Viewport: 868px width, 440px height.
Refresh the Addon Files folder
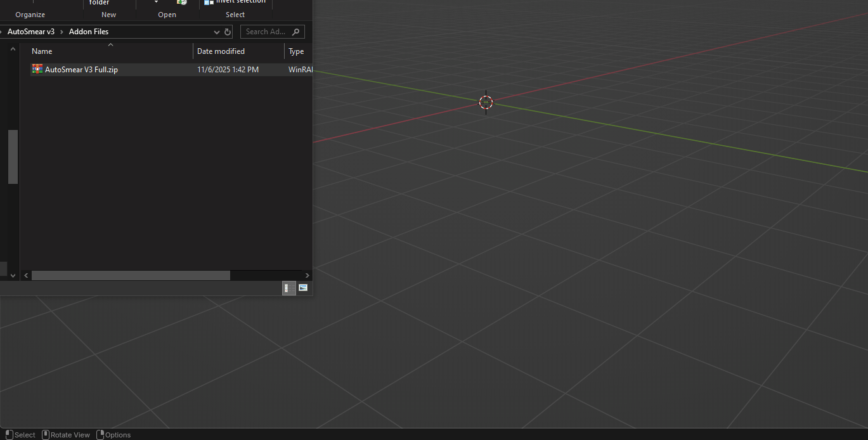228,32
